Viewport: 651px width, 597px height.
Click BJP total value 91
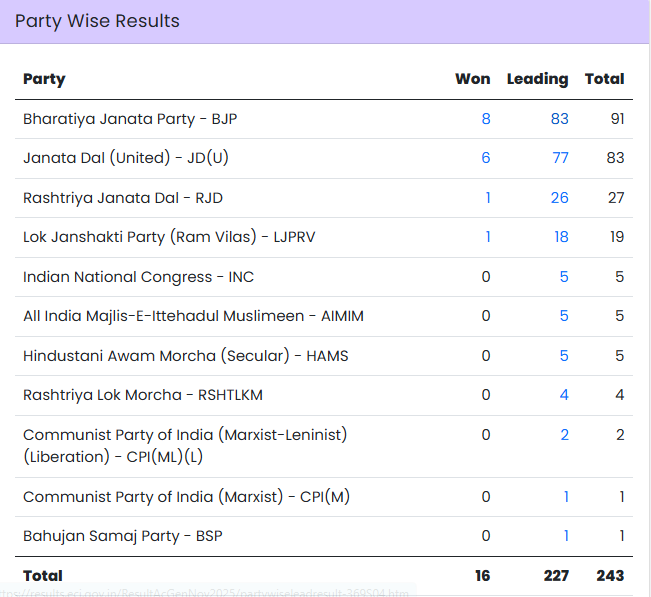coord(617,119)
